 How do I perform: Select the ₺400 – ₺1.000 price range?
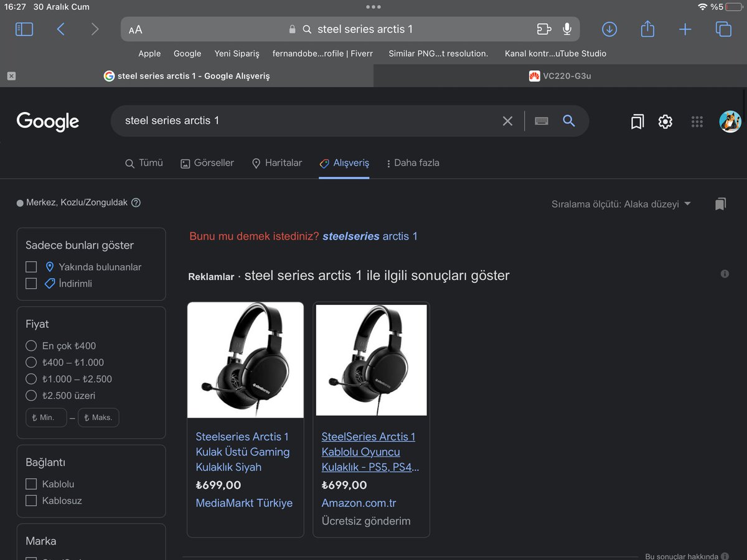(31, 362)
